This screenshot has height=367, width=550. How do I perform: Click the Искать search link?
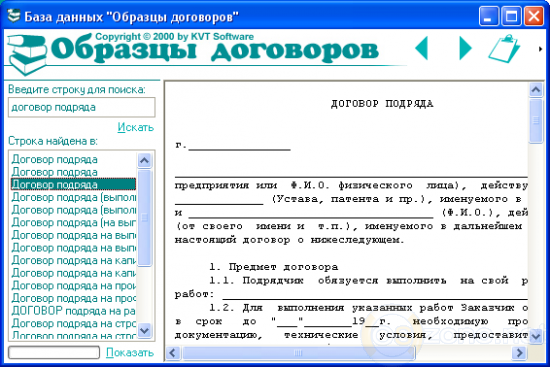coord(135,127)
